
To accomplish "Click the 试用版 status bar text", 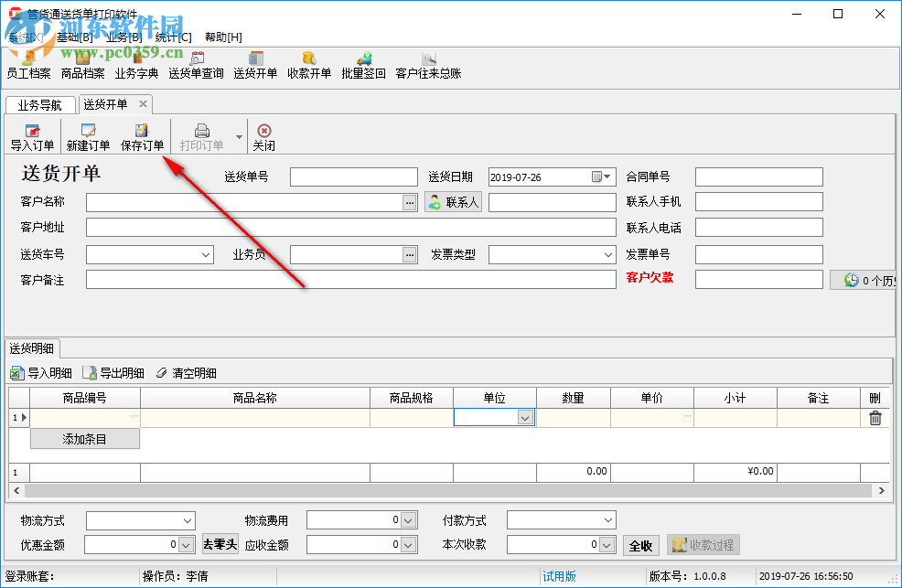I will pos(559,576).
